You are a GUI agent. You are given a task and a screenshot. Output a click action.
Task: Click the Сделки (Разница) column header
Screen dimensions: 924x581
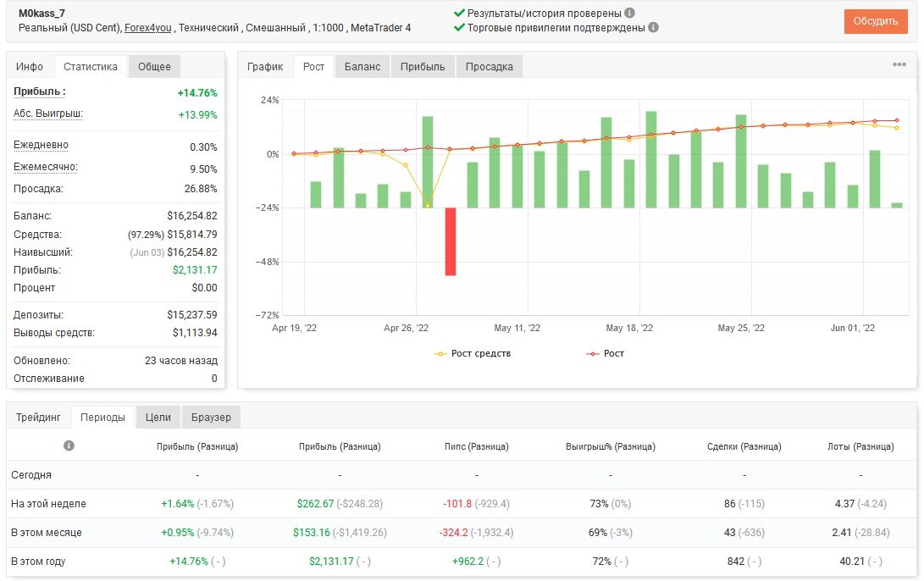pyautogui.click(x=744, y=446)
